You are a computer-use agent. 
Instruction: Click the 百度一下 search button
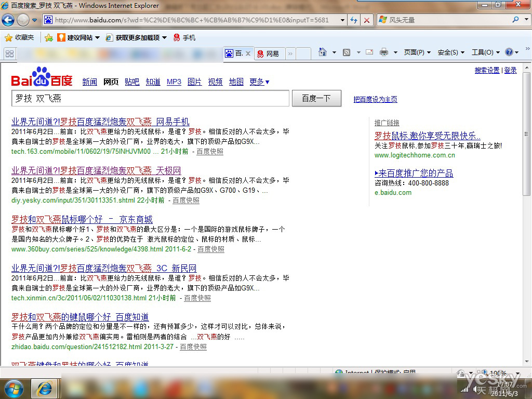pyautogui.click(x=316, y=98)
